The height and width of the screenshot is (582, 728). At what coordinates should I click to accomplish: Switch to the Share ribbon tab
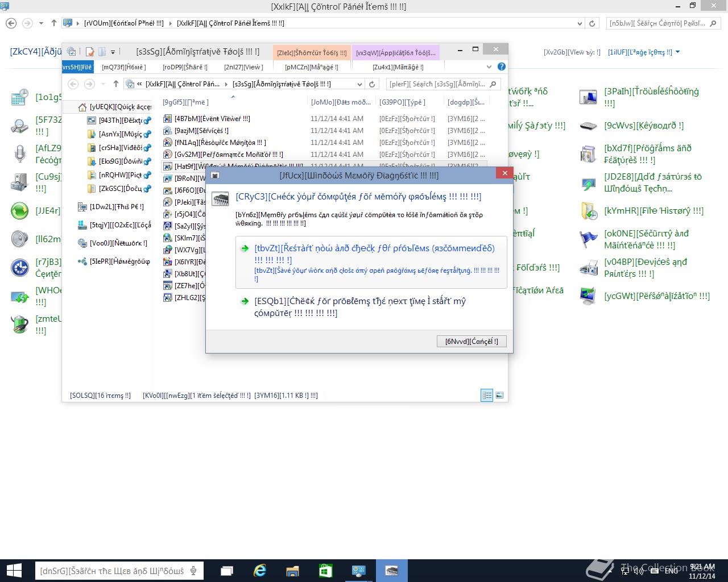(x=185, y=67)
